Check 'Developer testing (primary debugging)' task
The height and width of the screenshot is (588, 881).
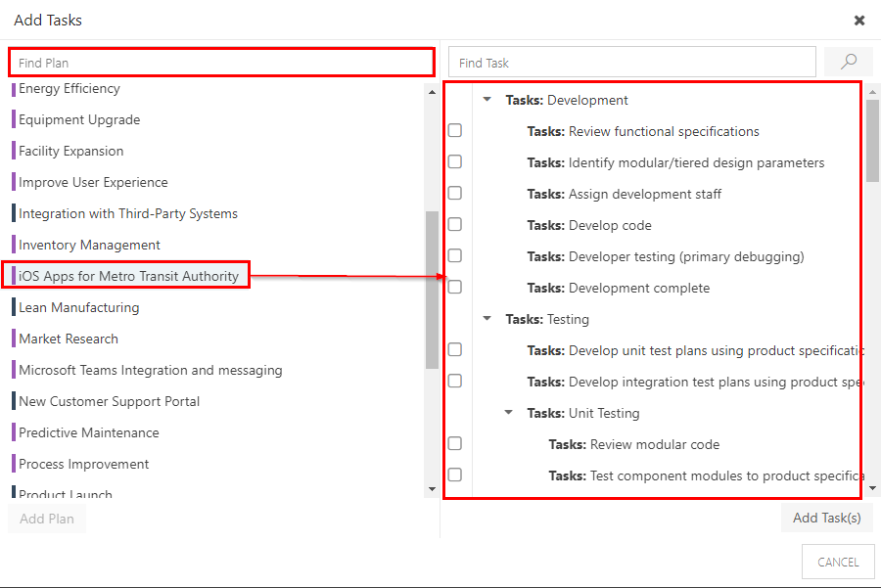pyautogui.click(x=454, y=255)
